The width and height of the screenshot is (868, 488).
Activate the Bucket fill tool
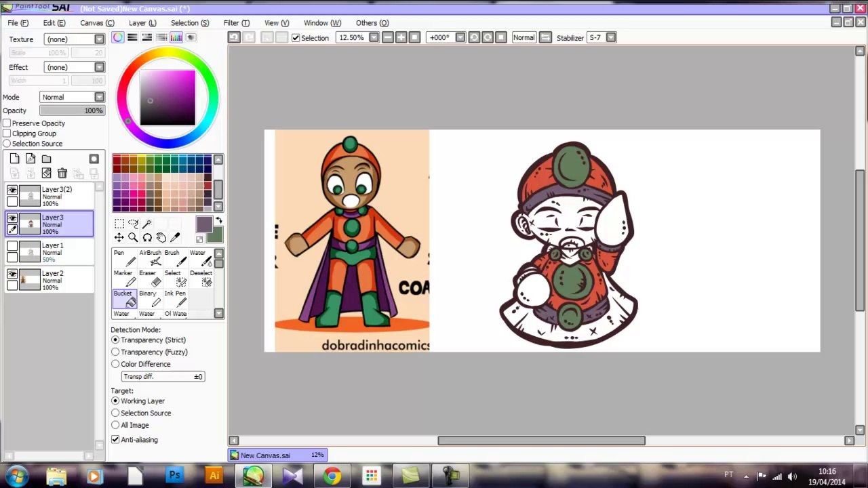coord(123,299)
